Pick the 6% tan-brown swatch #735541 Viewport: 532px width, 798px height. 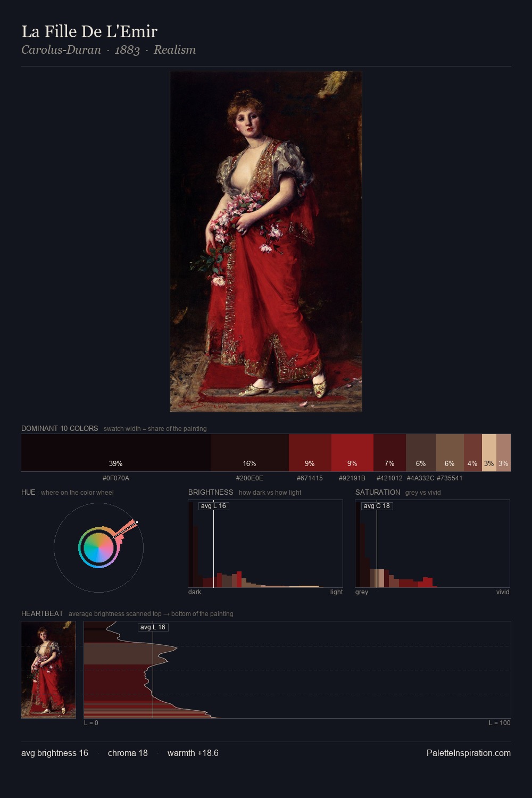pos(450,453)
